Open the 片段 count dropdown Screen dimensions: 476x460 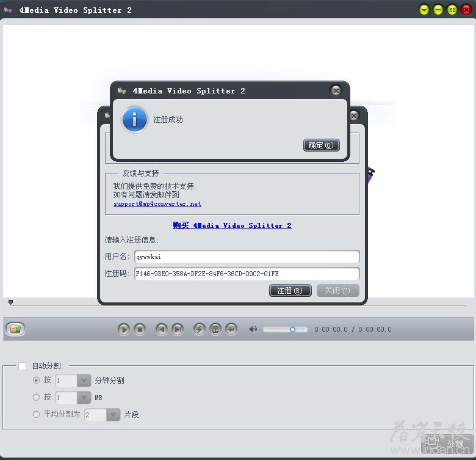(x=114, y=415)
